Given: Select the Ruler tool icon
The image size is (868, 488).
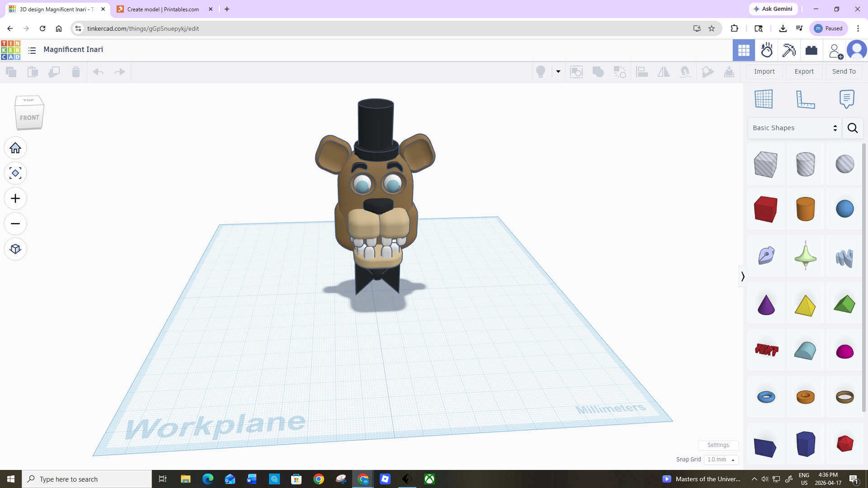Looking at the screenshot, I should pyautogui.click(x=805, y=99).
